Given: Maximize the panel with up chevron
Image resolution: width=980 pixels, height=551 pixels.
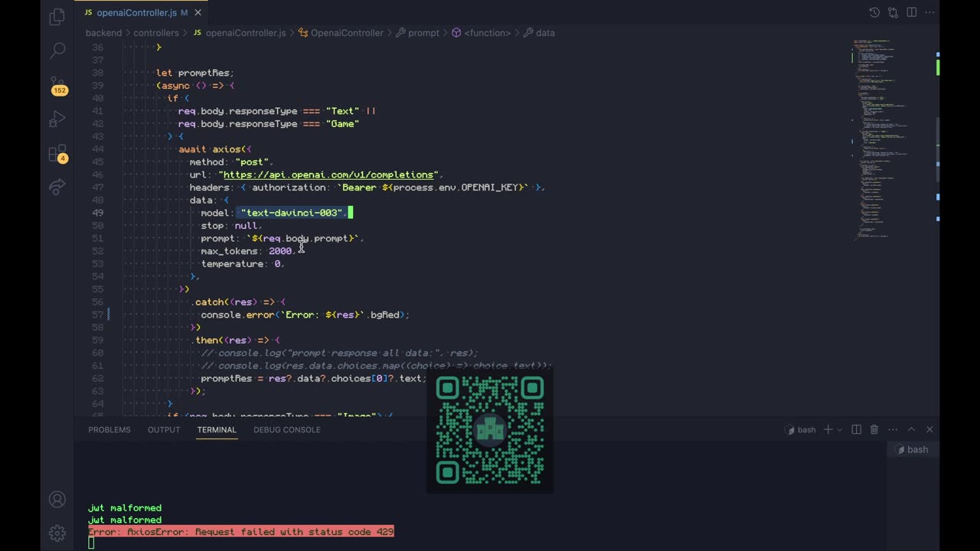Looking at the screenshot, I should pyautogui.click(x=911, y=429).
